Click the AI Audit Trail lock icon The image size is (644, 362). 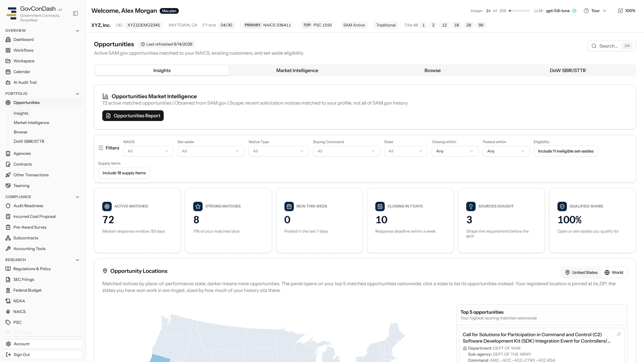(8, 82)
